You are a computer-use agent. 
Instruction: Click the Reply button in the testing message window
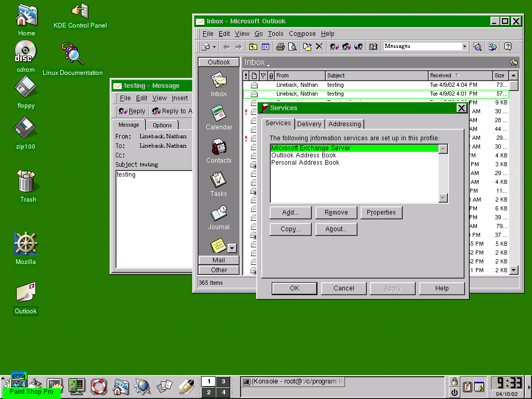point(132,111)
